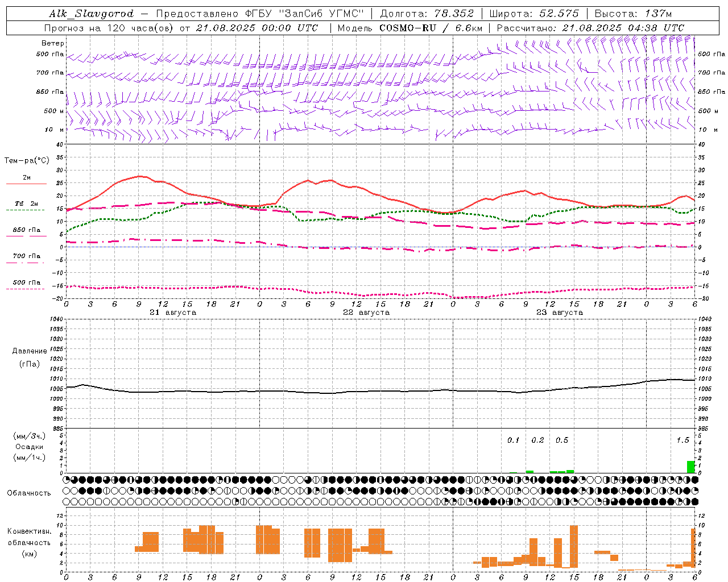The image size is (728, 582).
Task: Click the red 2м temperature legend line
Action: click(x=26, y=184)
